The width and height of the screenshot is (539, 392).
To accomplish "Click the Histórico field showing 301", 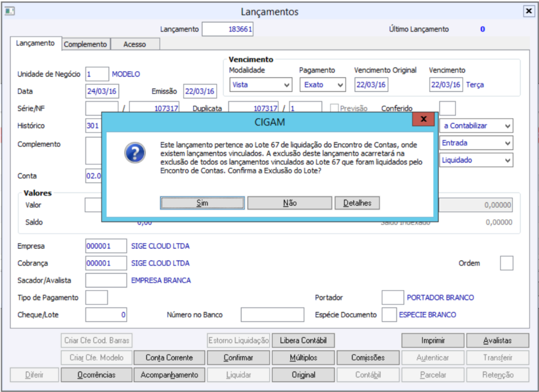I will 94,126.
